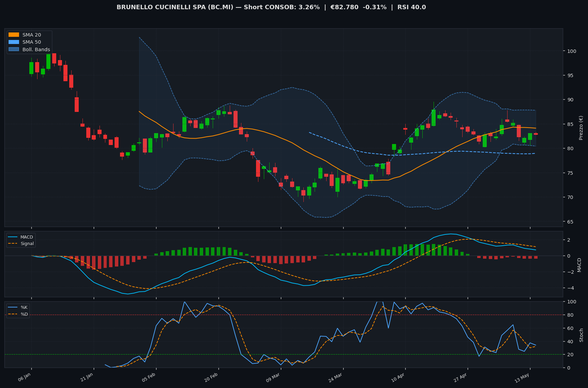Click the 'Prezzo (€)' axis title
This screenshot has height=388, width=588.
[x=581, y=128]
